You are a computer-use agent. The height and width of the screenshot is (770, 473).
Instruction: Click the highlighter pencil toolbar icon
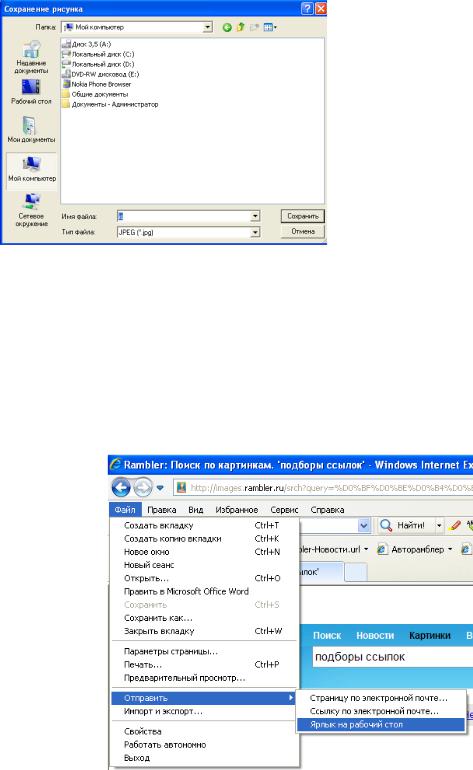(455, 525)
